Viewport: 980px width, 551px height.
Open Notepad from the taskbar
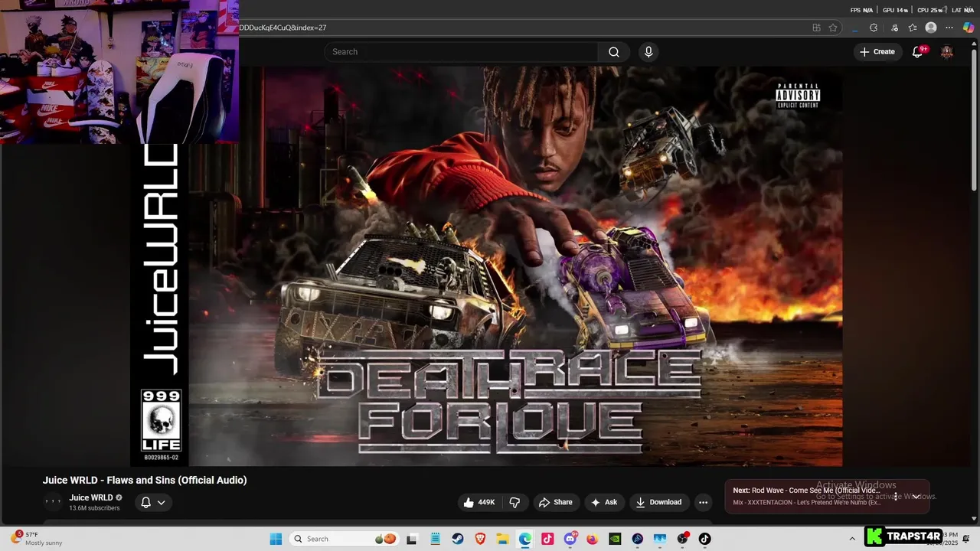435,539
